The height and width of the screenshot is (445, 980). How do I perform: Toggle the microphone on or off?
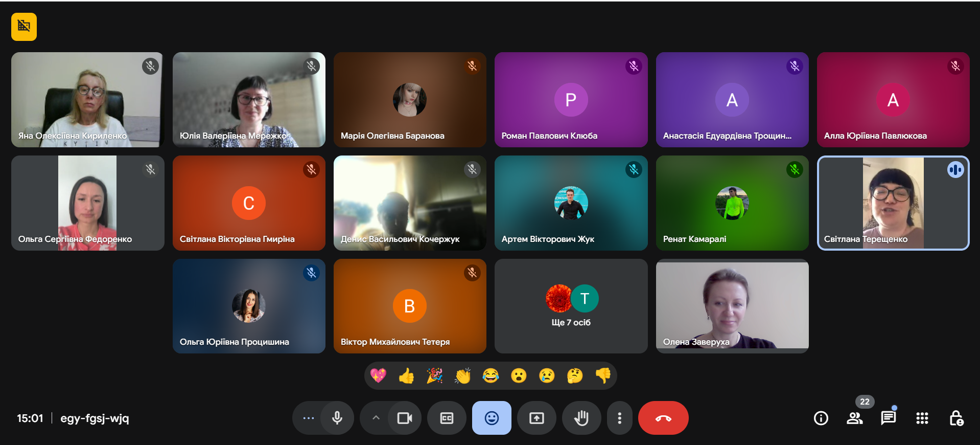tap(337, 418)
